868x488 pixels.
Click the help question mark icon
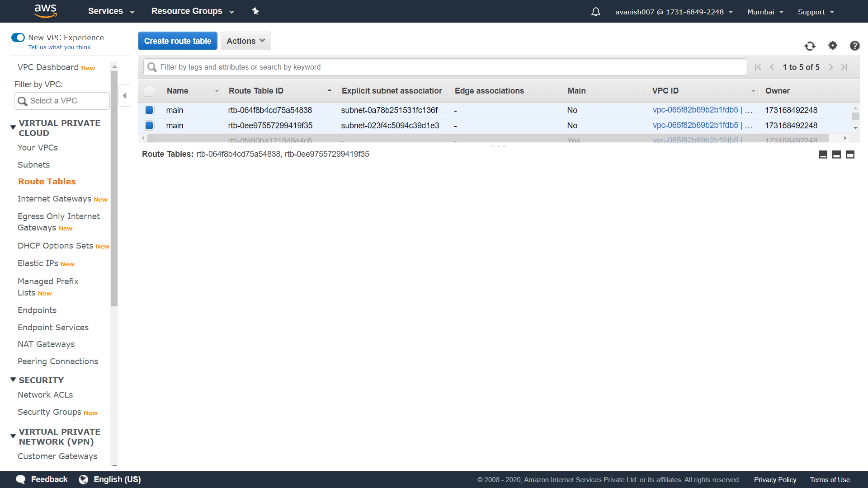pyautogui.click(x=854, y=46)
